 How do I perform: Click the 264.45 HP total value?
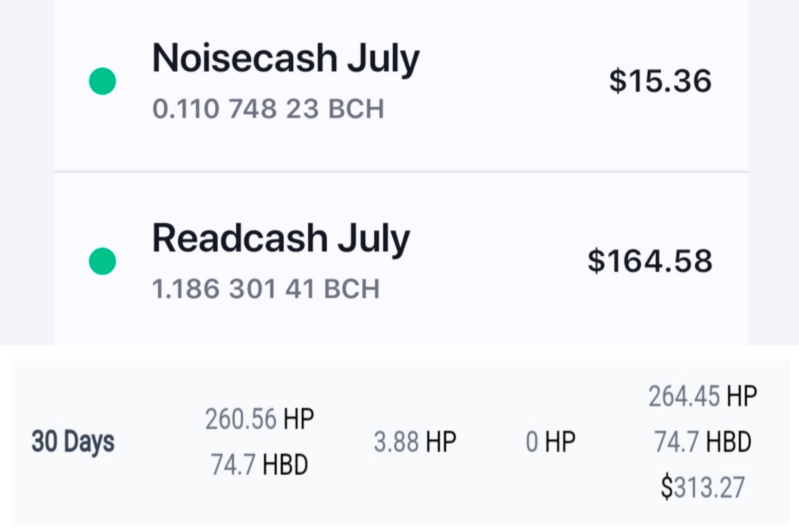(703, 396)
